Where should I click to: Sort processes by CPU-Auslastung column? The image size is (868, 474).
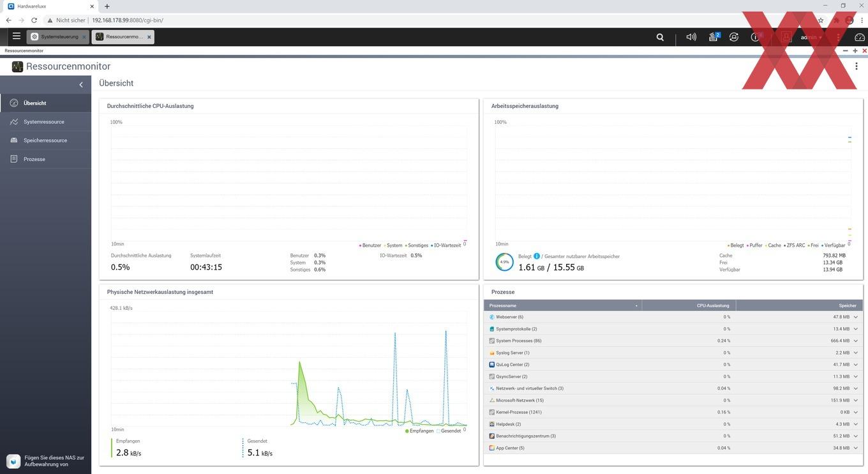tap(688, 305)
